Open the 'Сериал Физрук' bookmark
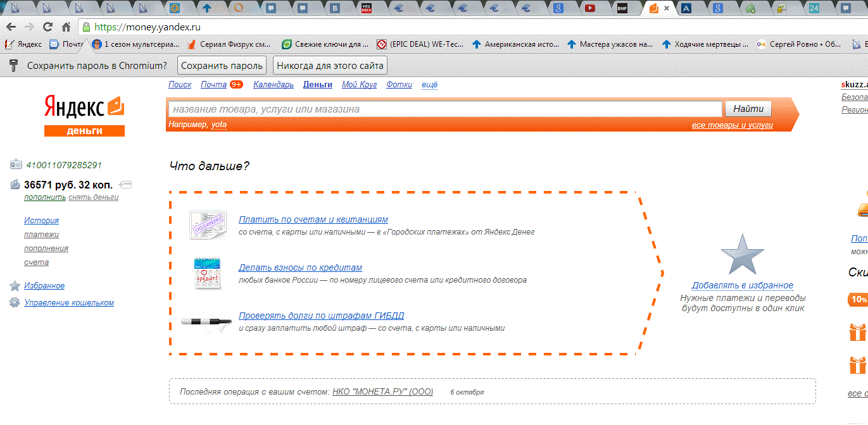Screen dimensions: 868x425 click(x=229, y=44)
